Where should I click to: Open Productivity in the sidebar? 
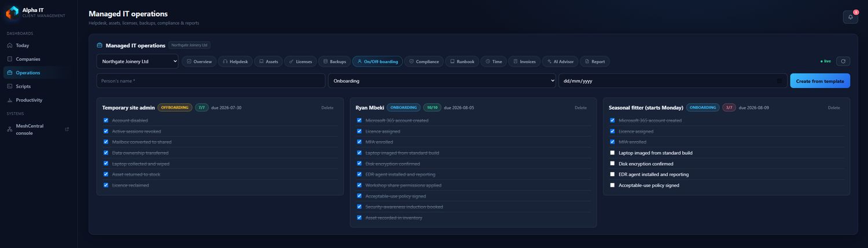(x=38, y=100)
